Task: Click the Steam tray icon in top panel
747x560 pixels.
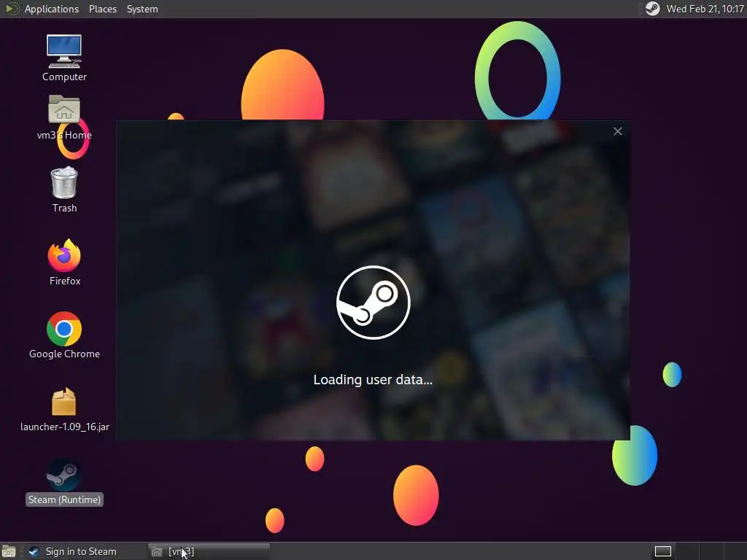Action: point(652,9)
